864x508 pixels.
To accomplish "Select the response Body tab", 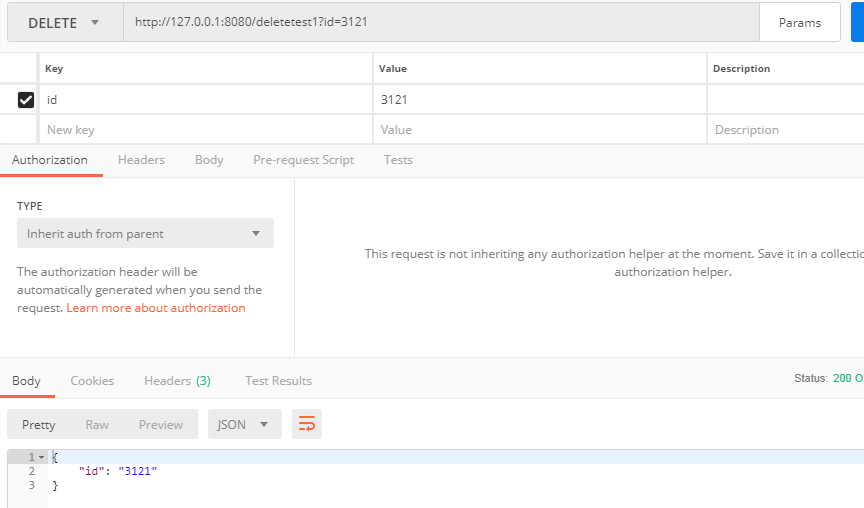I will click(26, 381).
